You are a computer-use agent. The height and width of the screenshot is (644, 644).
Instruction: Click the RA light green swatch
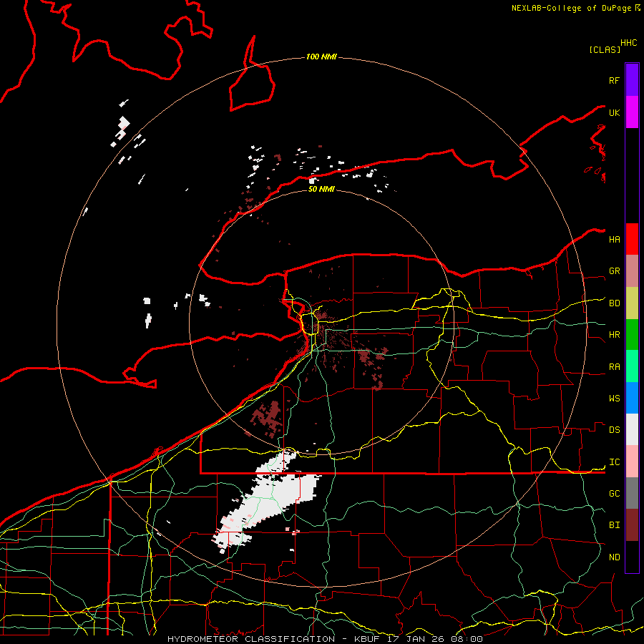[632, 366]
